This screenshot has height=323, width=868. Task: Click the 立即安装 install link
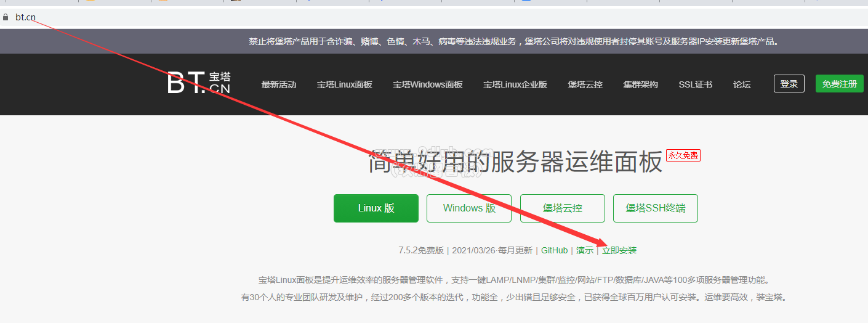[619, 250]
